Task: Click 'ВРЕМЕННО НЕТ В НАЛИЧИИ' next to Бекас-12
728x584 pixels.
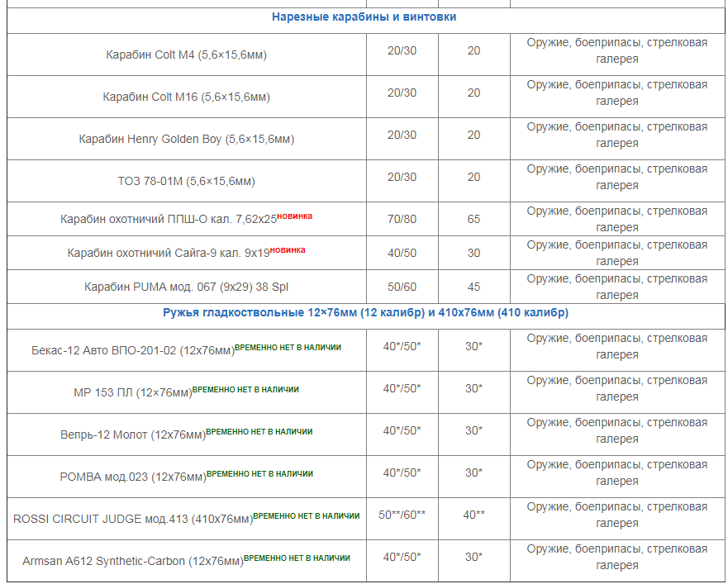Action: [288, 347]
